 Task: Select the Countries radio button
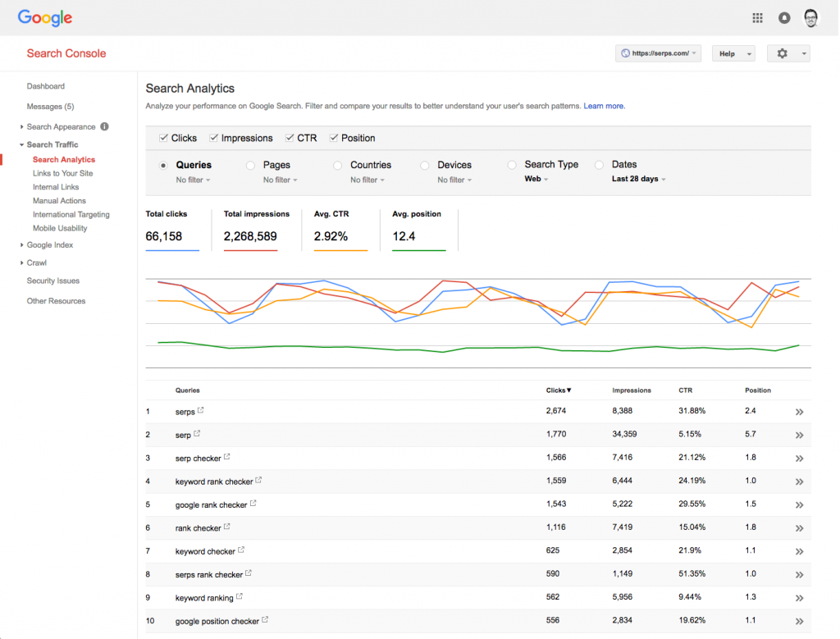(337, 165)
